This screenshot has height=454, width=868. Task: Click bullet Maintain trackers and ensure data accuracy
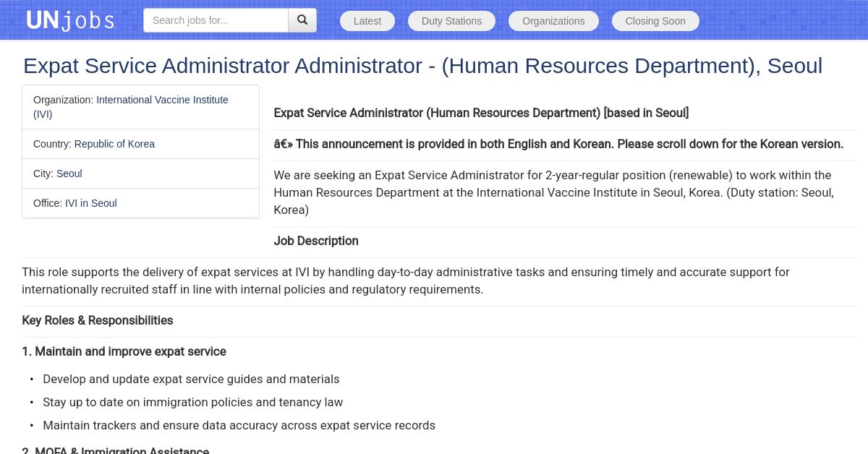(239, 425)
